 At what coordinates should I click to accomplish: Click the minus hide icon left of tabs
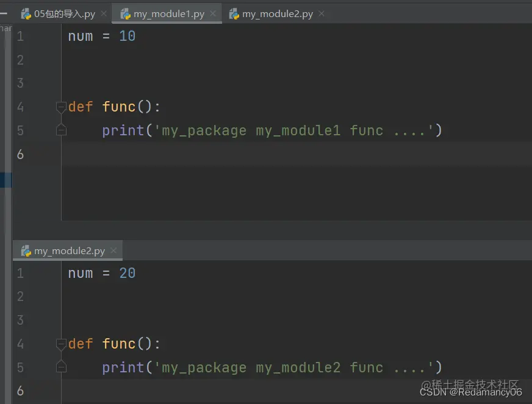click(x=4, y=13)
